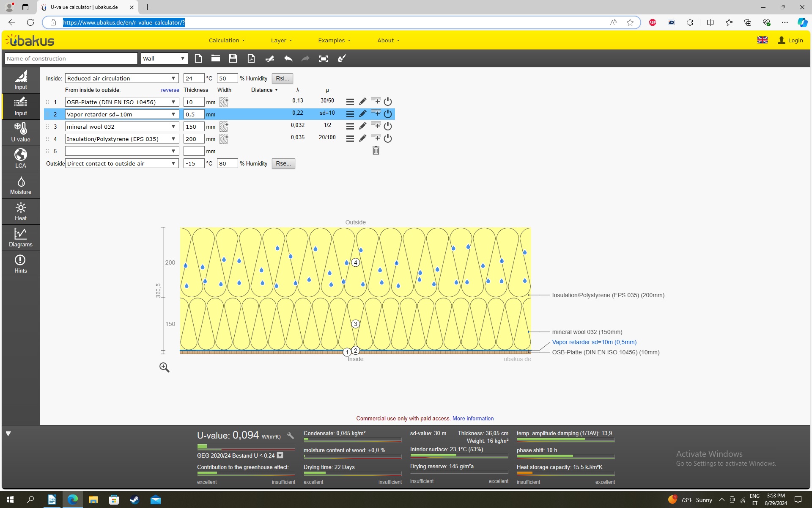Open the Moisture panel in the sidebar
Viewport: 812px width, 508px height.
click(x=20, y=185)
